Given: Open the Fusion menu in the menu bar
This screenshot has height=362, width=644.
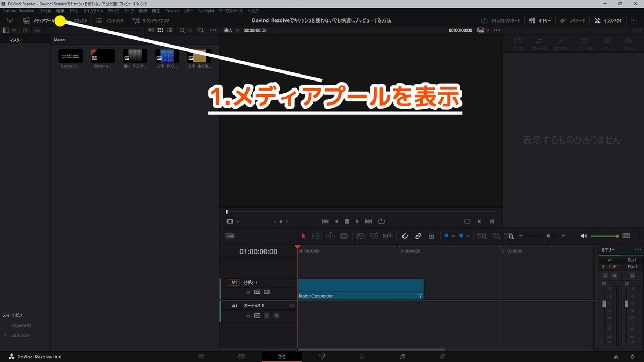Looking at the screenshot, I should click(172, 10).
